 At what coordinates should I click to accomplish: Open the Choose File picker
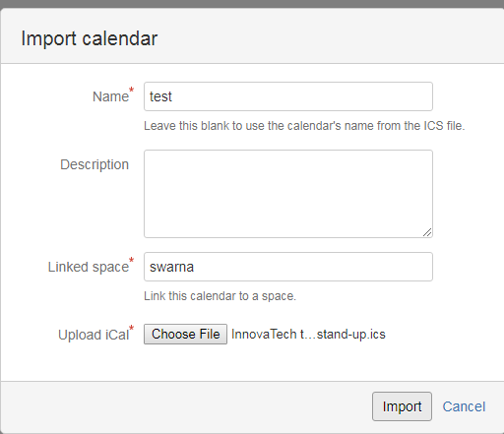(x=185, y=334)
